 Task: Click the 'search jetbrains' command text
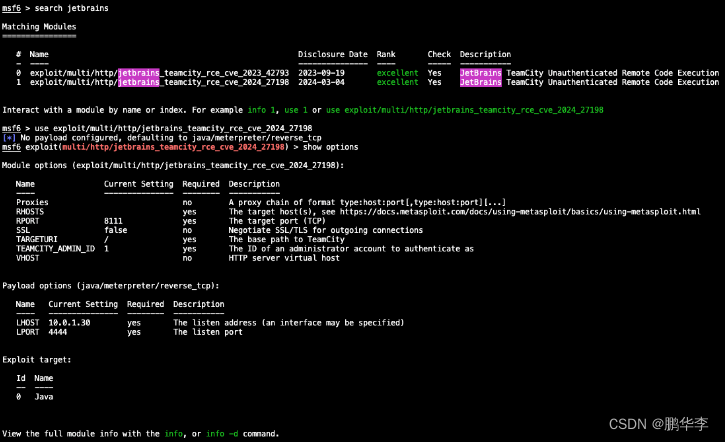[72, 8]
